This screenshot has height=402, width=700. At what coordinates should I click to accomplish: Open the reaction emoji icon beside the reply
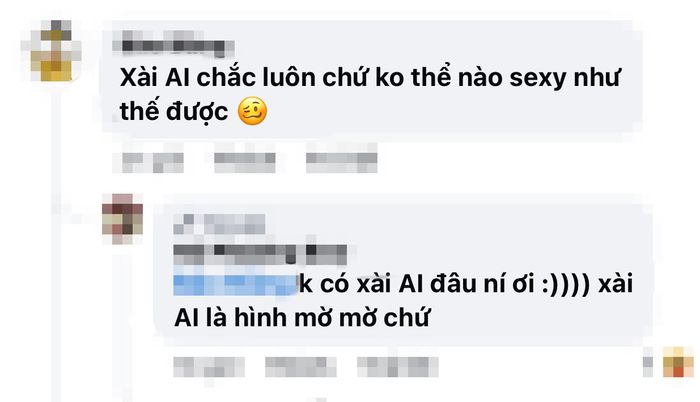[x=679, y=362]
